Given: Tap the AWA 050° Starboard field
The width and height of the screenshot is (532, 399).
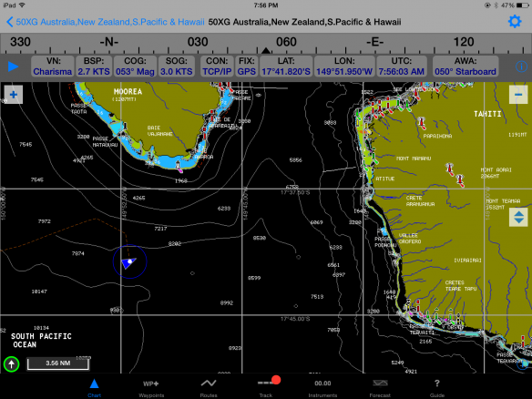Looking at the screenshot, I should 465,66.
